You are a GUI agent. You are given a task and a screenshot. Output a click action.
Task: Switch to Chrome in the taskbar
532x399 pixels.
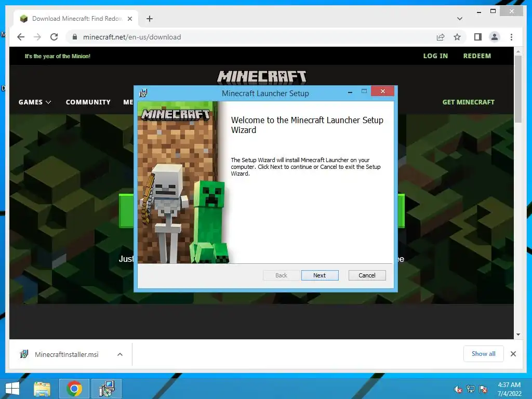(x=74, y=389)
